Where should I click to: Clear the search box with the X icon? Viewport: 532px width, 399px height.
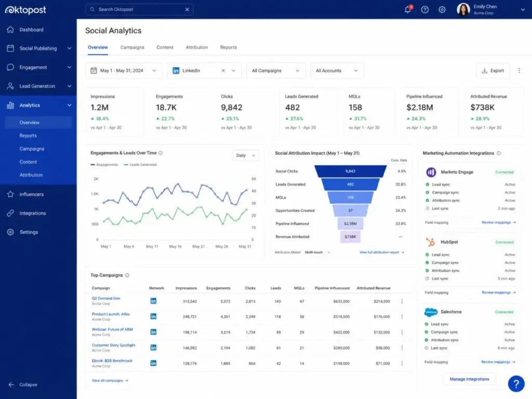[187, 9]
